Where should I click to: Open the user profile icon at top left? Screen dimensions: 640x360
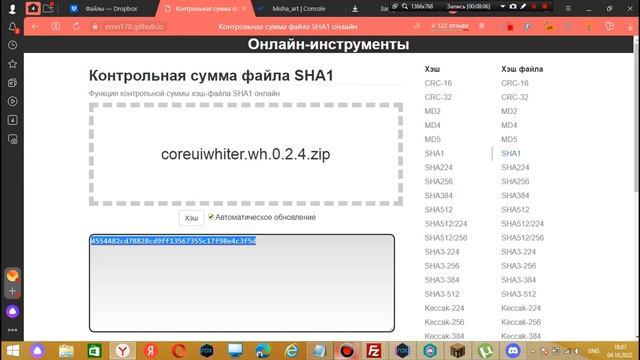[x=12, y=9]
